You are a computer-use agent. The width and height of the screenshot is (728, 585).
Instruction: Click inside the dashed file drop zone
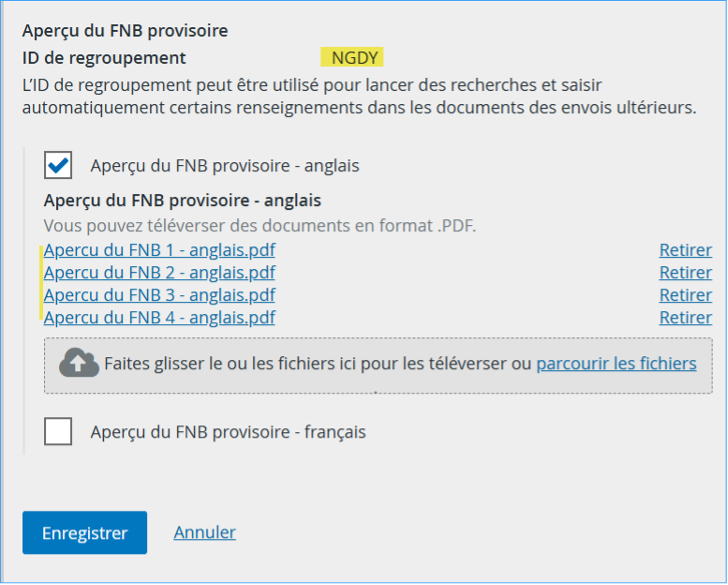(378, 366)
